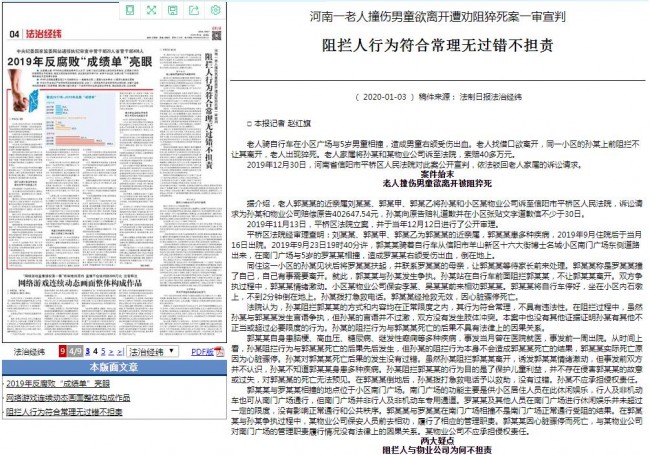
Task: Click the 网络游戏连续动态画面整体构成作品 headline on page
Action: tap(80, 283)
